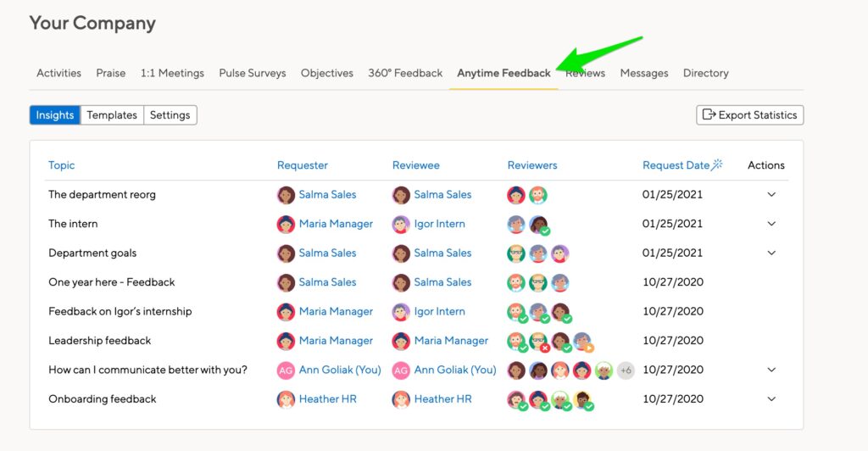Screen dimensions: 868x451
Task: Click second reviewer avatar in department reorg row
Action: coord(537,195)
